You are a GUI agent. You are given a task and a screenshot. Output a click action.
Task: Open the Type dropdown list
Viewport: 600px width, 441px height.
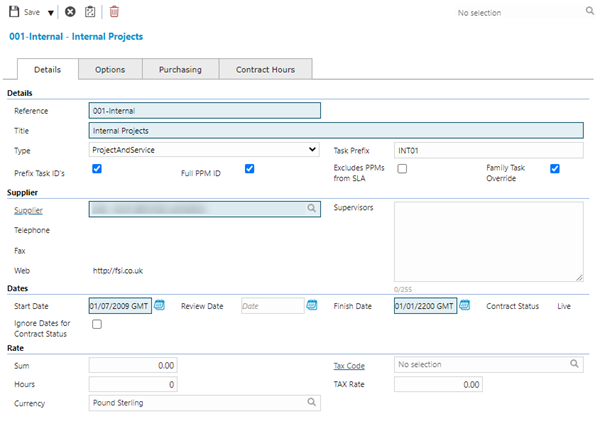tap(204, 150)
